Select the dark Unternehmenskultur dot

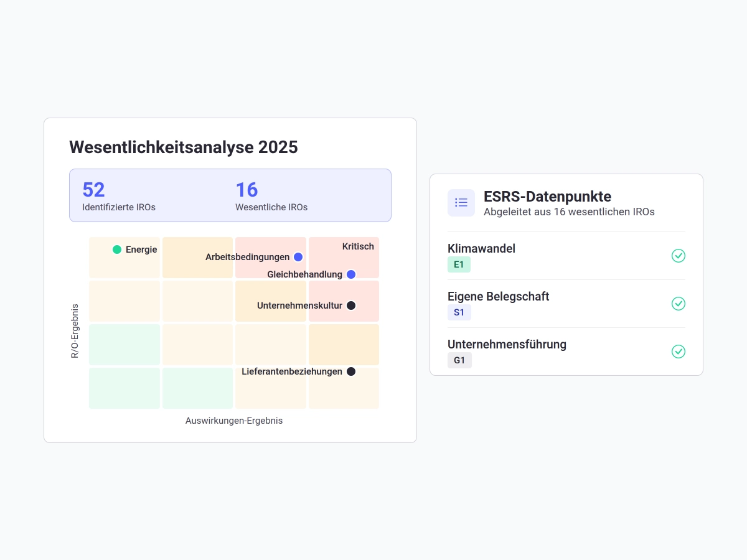click(351, 306)
